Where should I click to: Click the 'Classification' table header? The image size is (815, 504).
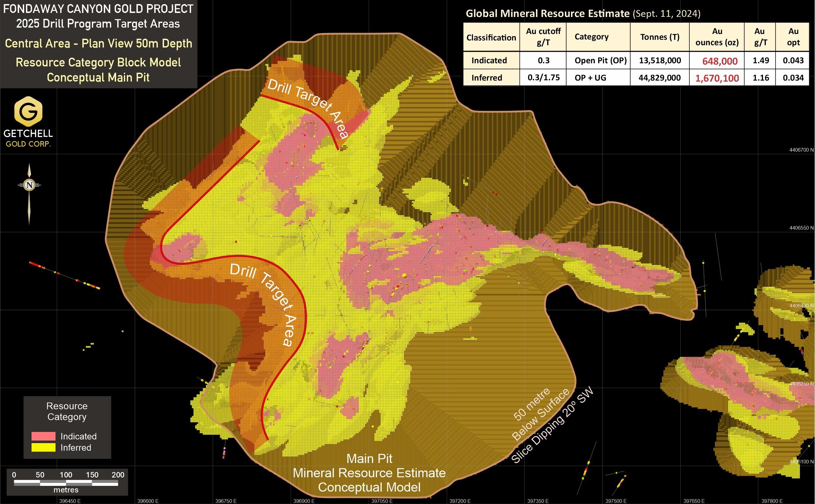[491, 37]
